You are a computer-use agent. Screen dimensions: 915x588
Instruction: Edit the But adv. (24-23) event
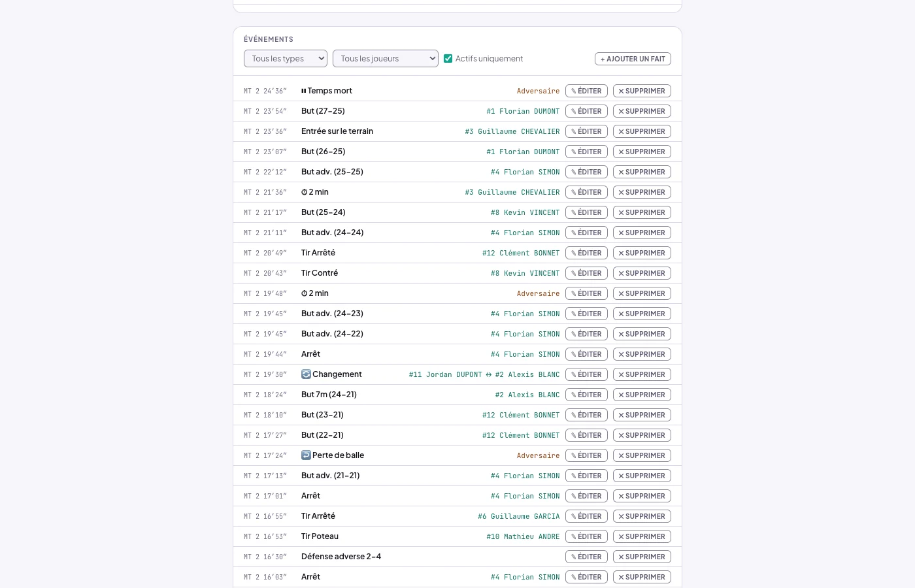587,314
